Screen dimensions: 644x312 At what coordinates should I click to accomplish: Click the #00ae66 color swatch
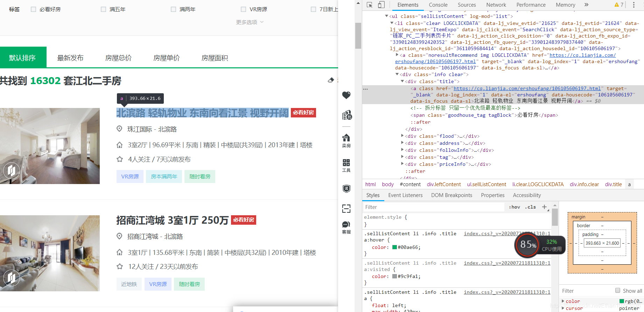pyautogui.click(x=395, y=247)
